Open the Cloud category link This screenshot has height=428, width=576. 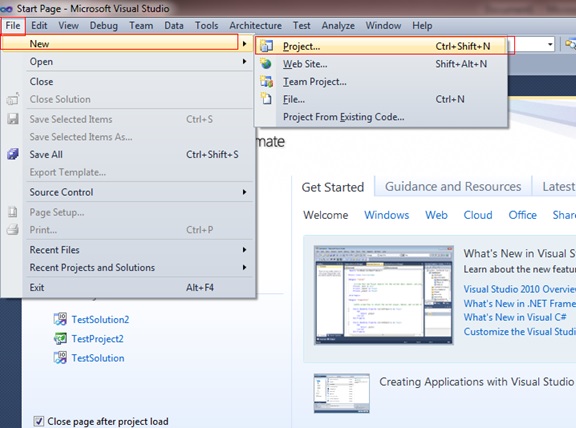click(x=478, y=215)
